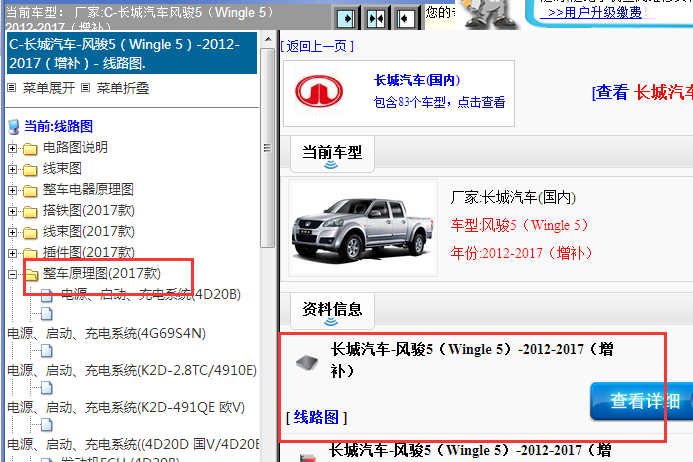
Task: Click the left-arrow pane layout icon
Action: pyautogui.click(x=405, y=19)
